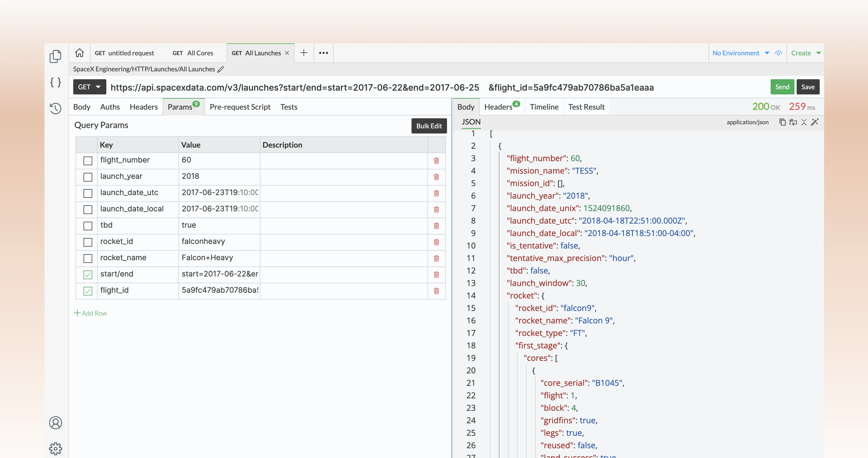Disable the start/end query parameter
The image size is (868, 458).
tap(88, 275)
